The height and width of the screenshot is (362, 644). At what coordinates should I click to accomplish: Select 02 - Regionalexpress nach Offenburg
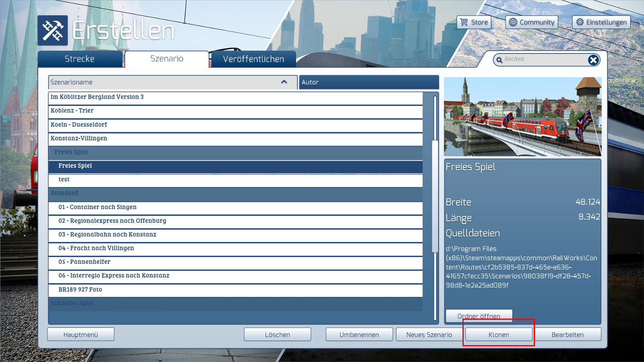(235, 221)
